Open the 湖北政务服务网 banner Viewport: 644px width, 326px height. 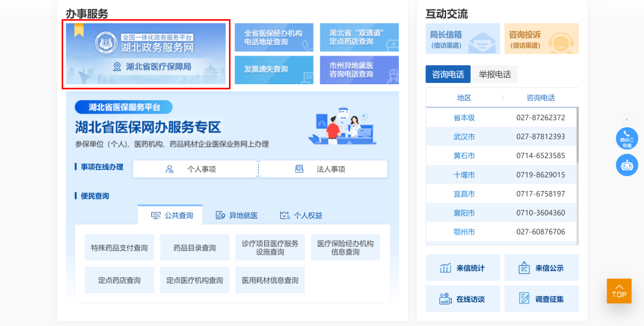tap(146, 54)
